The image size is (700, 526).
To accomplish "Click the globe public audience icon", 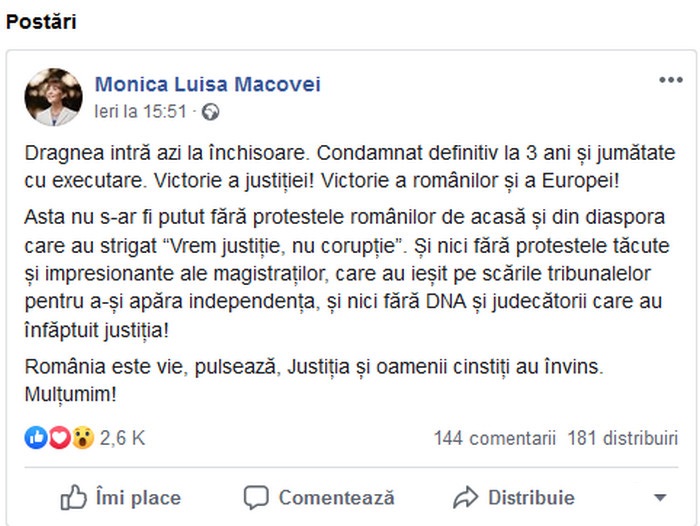I will click(x=210, y=112).
